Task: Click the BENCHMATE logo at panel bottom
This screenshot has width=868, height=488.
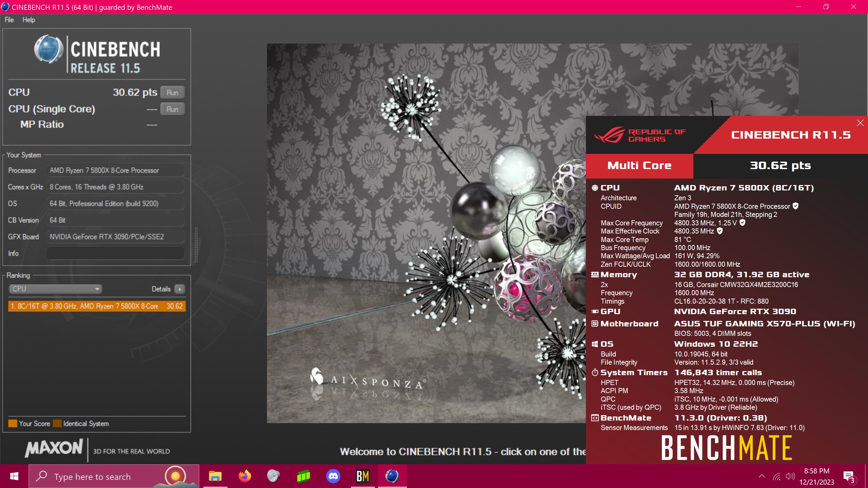Action: pos(727,448)
